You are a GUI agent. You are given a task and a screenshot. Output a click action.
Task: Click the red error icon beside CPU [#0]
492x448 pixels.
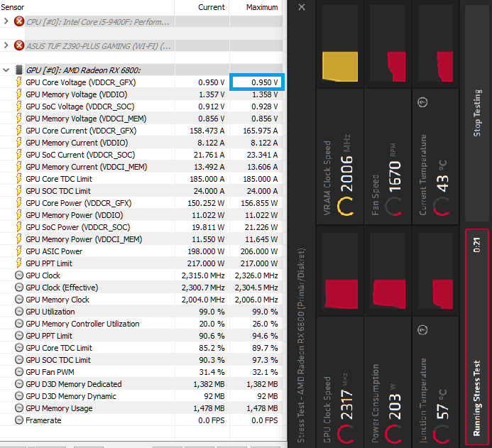pos(19,21)
